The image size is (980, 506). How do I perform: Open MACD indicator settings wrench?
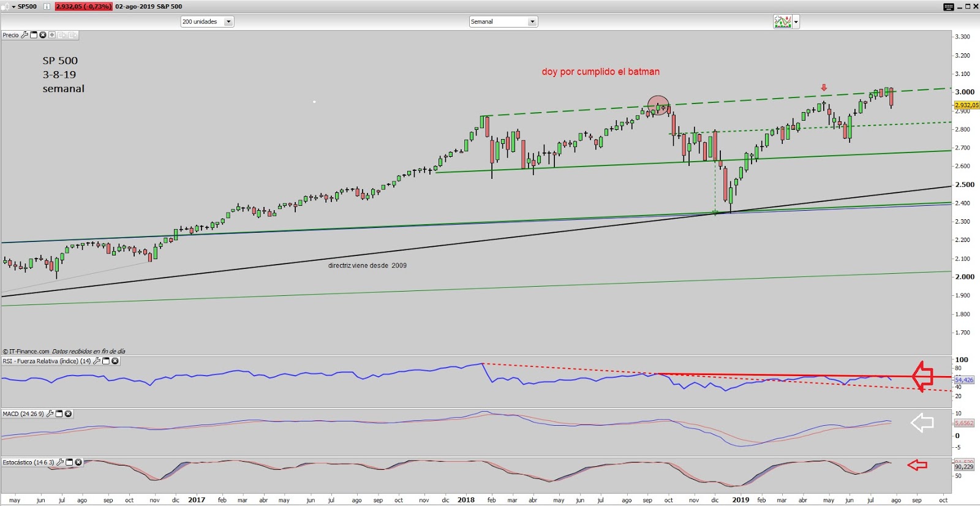pyautogui.click(x=50, y=413)
